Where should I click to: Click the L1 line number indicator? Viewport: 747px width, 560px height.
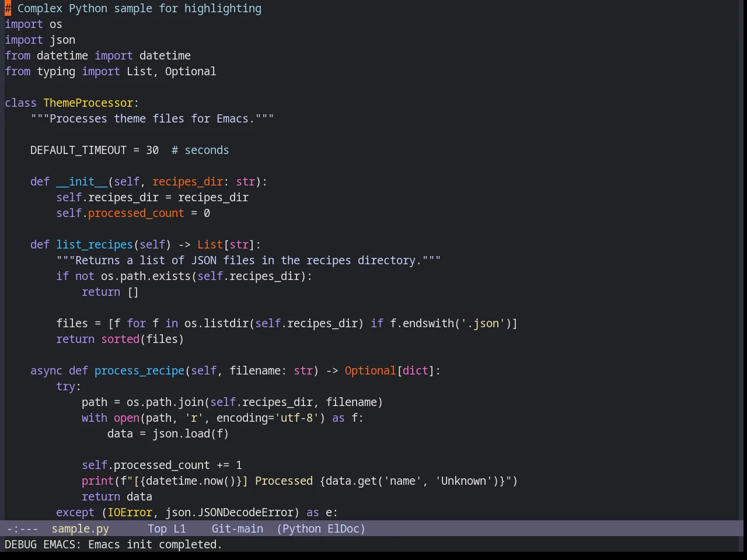click(179, 528)
